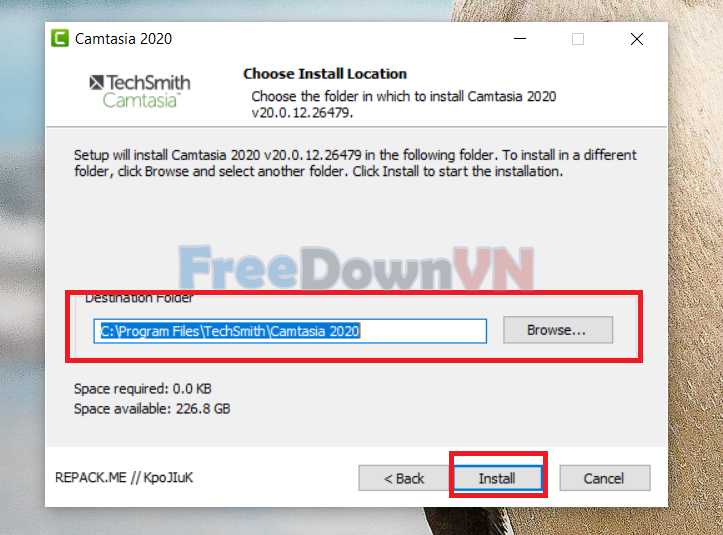Click the REPACK.ME // KpoJIuK branding text
This screenshot has width=723, height=535.
pyautogui.click(x=124, y=477)
